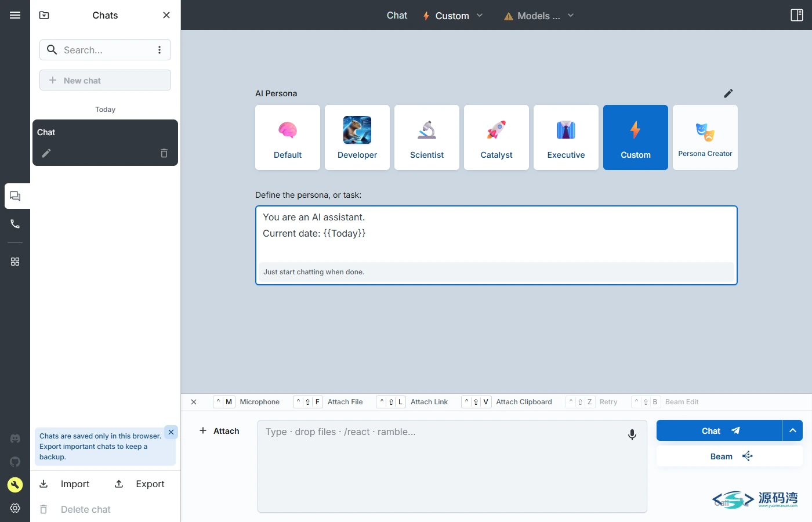Expand the Chat send options arrow

pos(793,430)
